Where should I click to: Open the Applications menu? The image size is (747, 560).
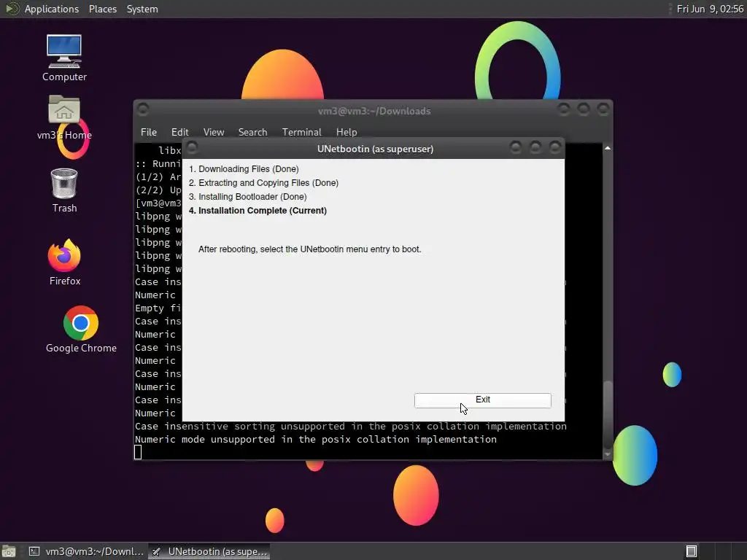tap(52, 9)
